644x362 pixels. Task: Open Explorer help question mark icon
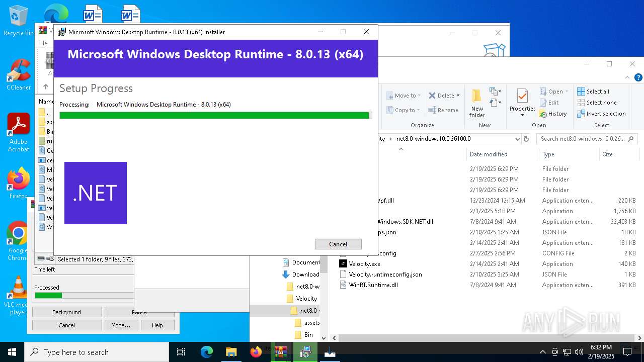tap(638, 77)
